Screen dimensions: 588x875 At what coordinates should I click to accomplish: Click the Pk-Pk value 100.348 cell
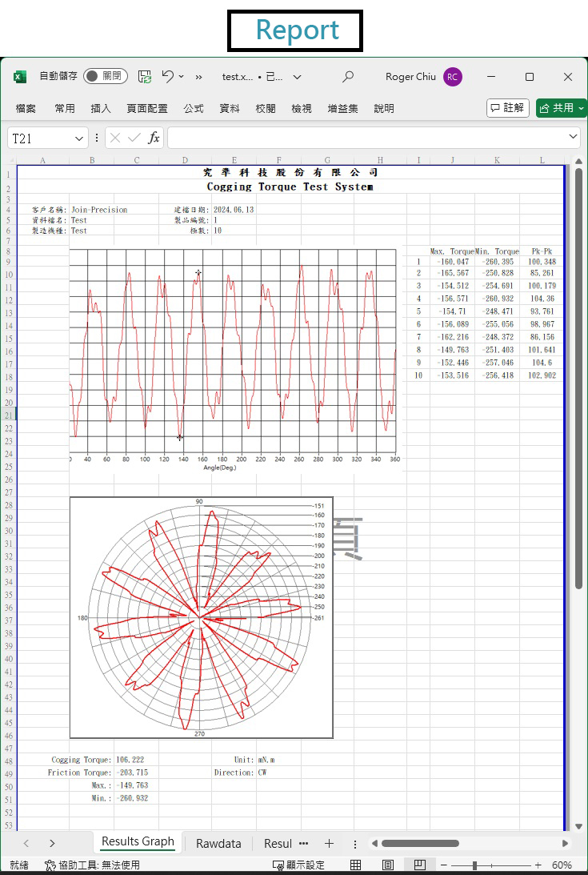(542, 261)
